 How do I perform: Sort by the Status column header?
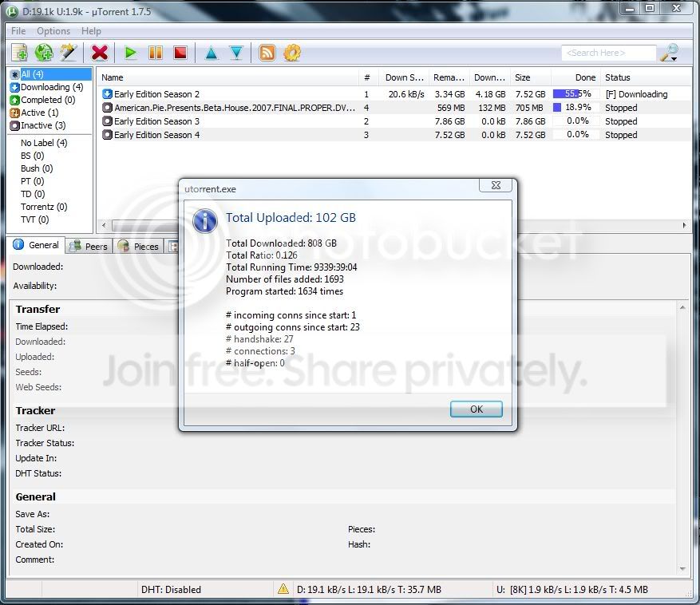click(x=645, y=77)
